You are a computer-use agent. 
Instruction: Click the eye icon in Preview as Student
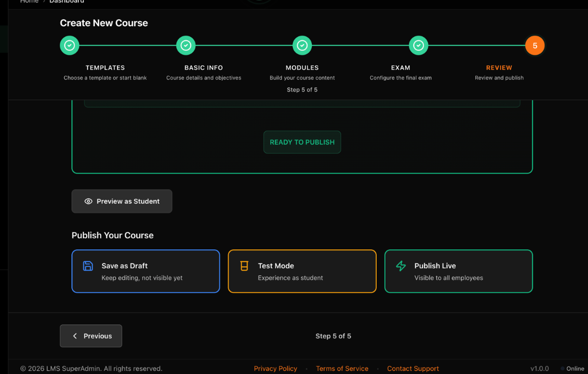(88, 201)
